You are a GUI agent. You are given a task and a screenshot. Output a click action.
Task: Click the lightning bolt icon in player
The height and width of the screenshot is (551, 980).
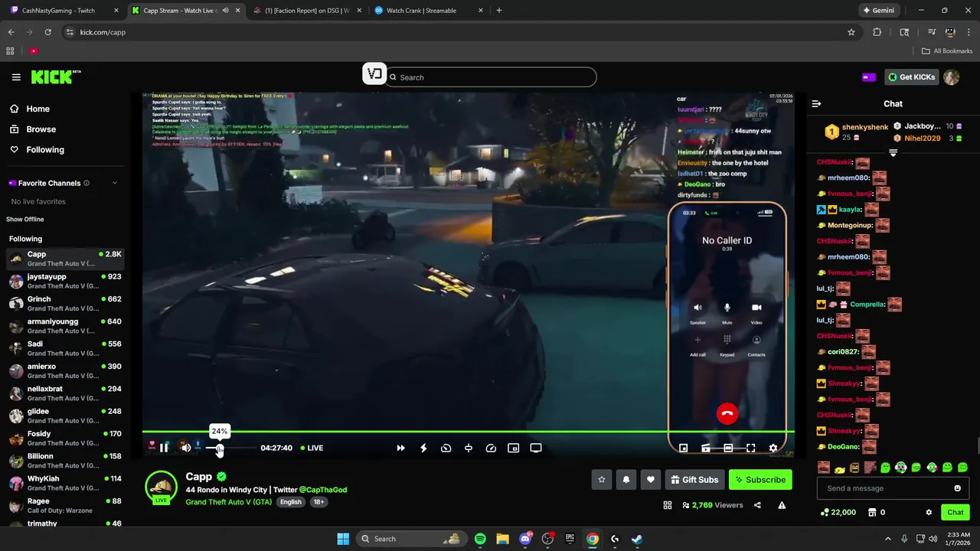[423, 448]
